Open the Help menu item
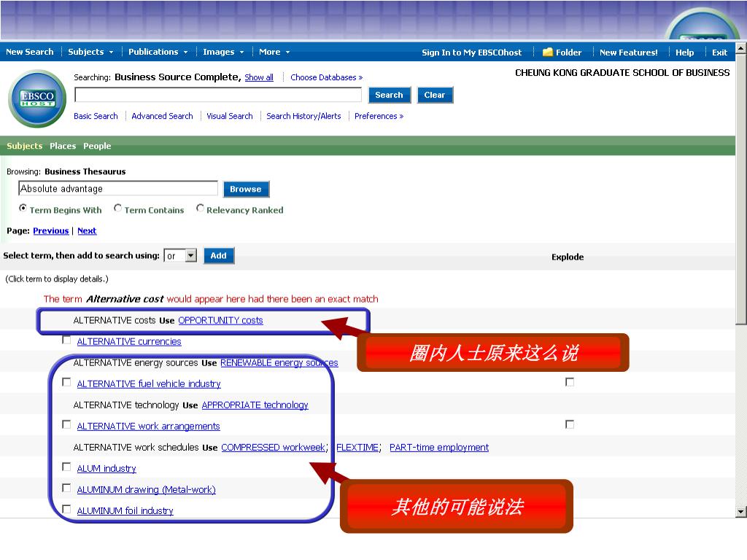747x560 pixels. click(x=684, y=52)
